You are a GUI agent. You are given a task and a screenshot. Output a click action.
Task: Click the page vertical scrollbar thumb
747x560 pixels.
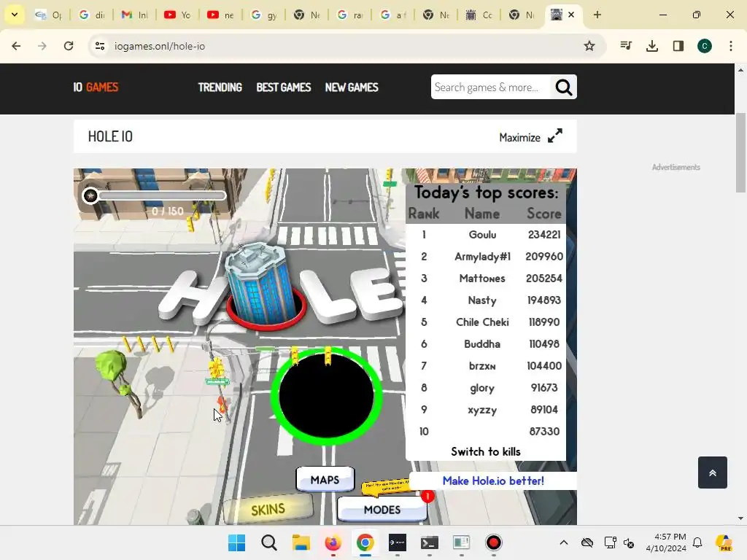(740, 152)
